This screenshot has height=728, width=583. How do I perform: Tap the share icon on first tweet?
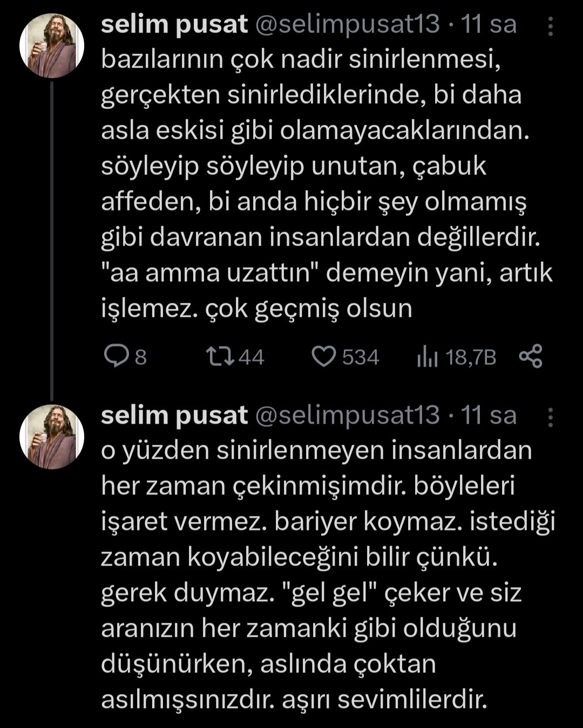[531, 357]
